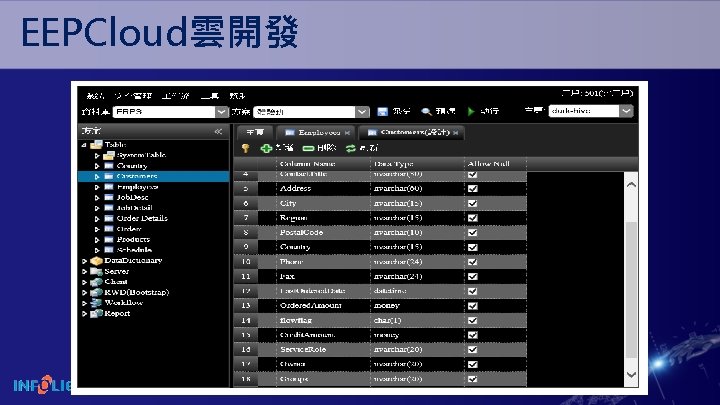Click the Groups column name cell
The height and width of the screenshot is (405, 720).
(323, 379)
